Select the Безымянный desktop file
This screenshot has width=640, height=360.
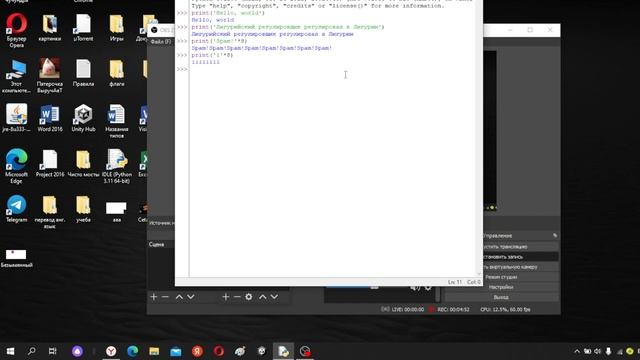[x=16, y=258]
